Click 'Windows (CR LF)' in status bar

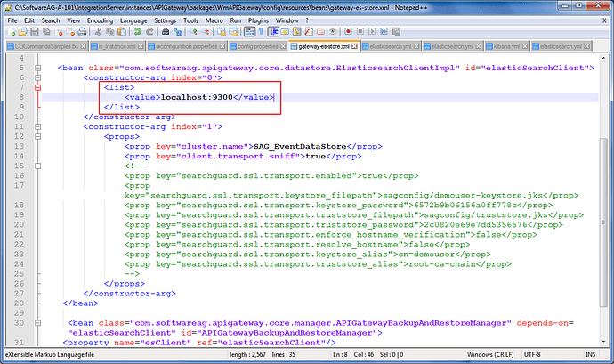[x=490, y=354]
